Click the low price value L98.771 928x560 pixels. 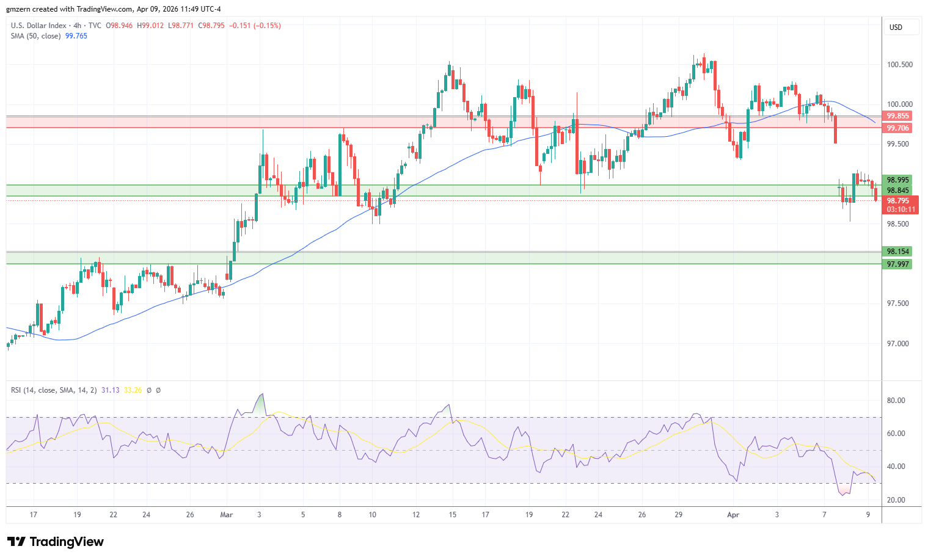click(x=180, y=26)
